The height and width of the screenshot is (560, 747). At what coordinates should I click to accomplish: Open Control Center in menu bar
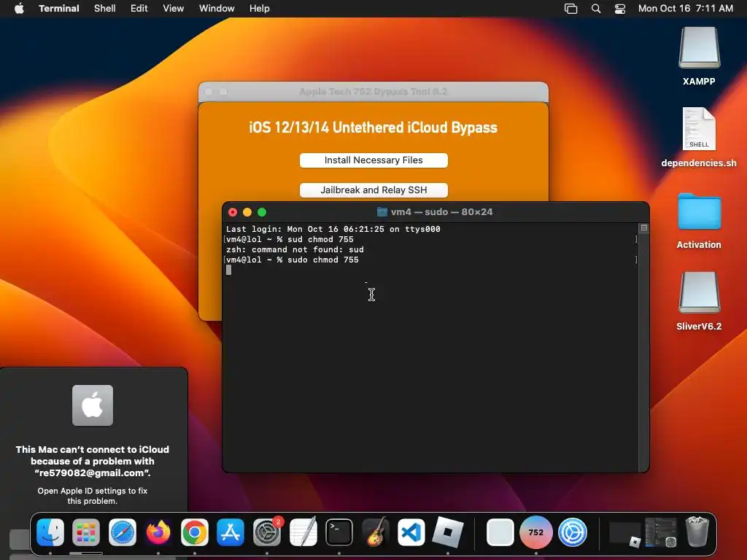[620, 9]
